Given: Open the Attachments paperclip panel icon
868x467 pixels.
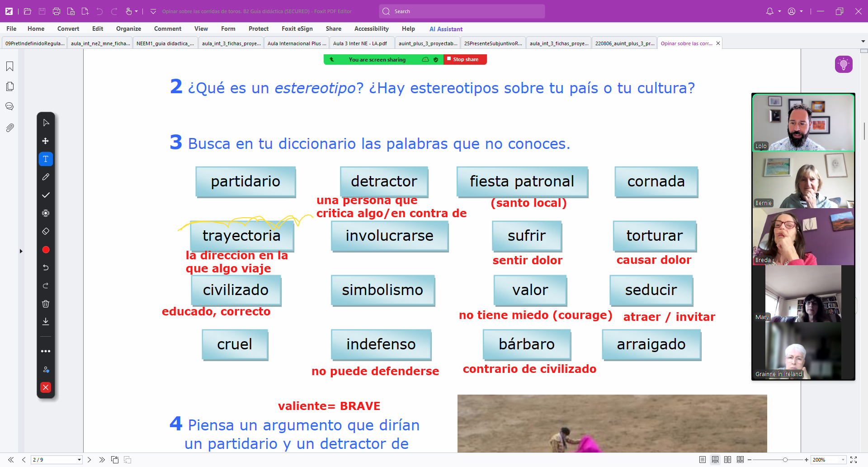Looking at the screenshot, I should point(9,128).
